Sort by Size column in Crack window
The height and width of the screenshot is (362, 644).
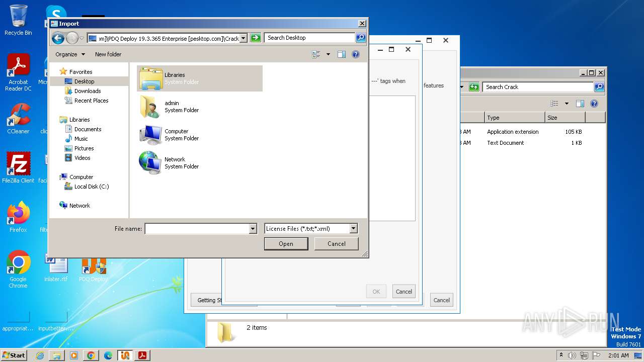point(565,118)
